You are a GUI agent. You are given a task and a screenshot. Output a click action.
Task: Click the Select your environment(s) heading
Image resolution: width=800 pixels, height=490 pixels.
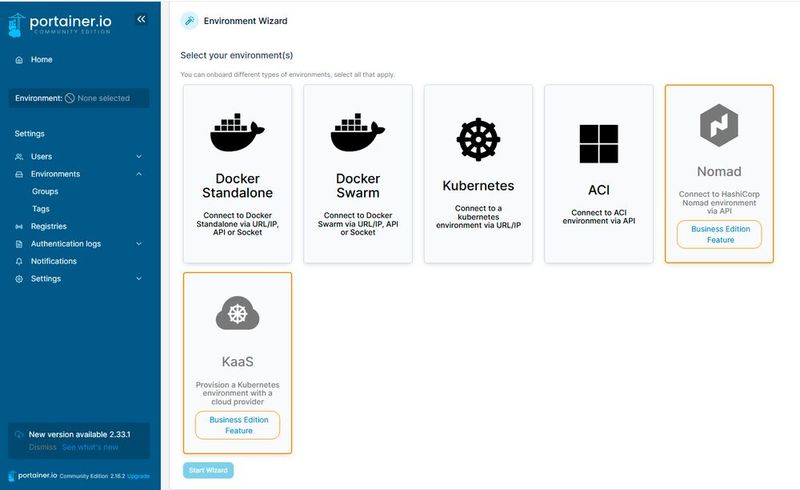237,55
